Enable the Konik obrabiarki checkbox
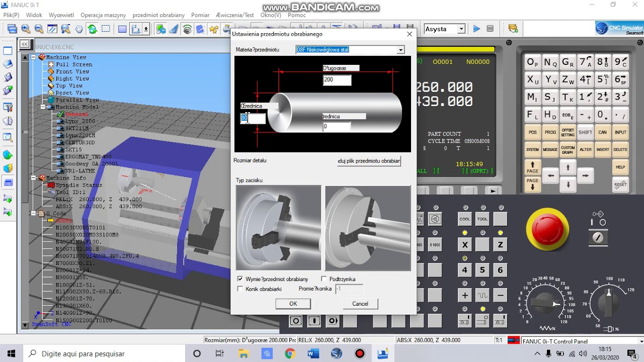This screenshot has height=362, width=644. [x=240, y=289]
